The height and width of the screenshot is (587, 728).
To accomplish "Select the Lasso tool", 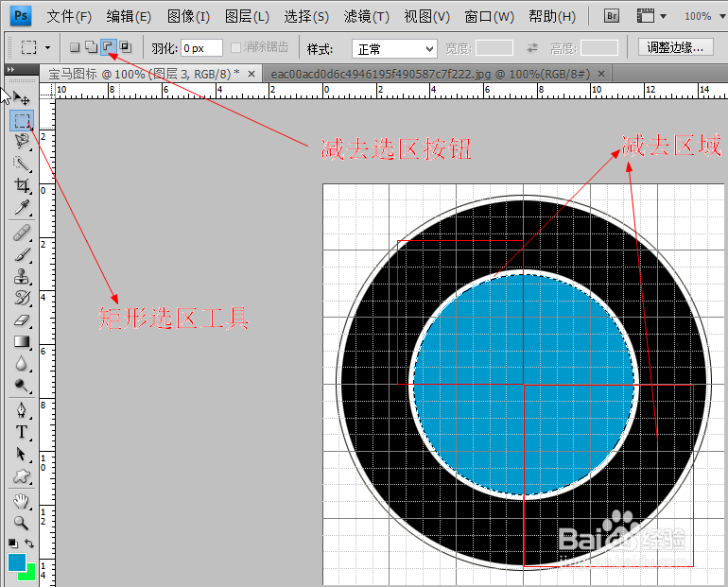I will tap(22, 142).
